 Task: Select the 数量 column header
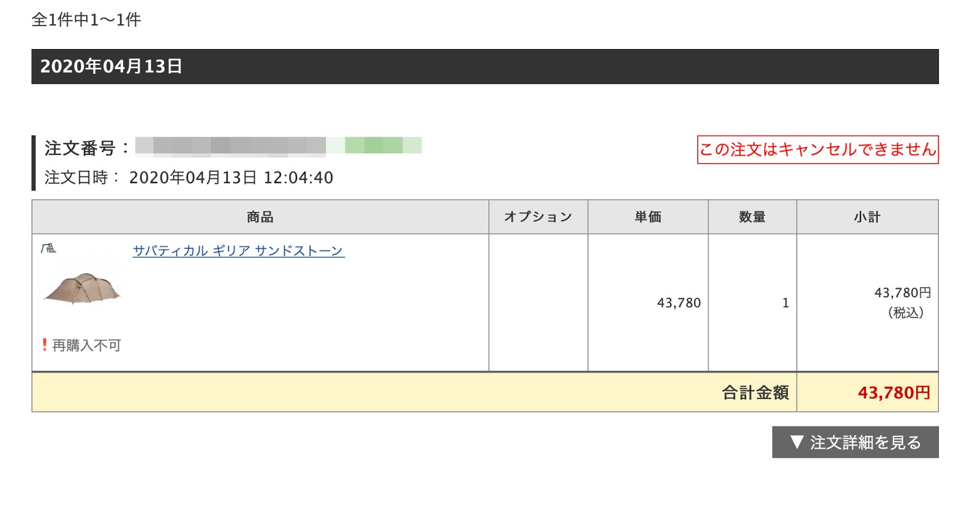752,217
